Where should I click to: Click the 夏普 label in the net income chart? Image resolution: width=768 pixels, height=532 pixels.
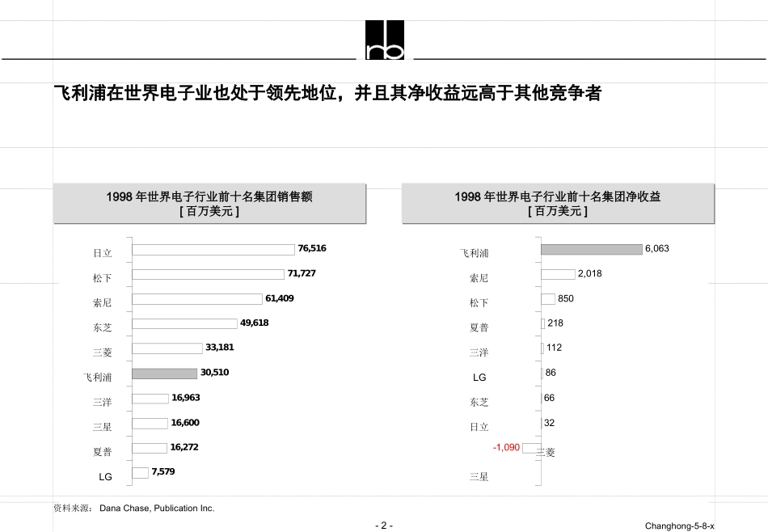point(479,327)
